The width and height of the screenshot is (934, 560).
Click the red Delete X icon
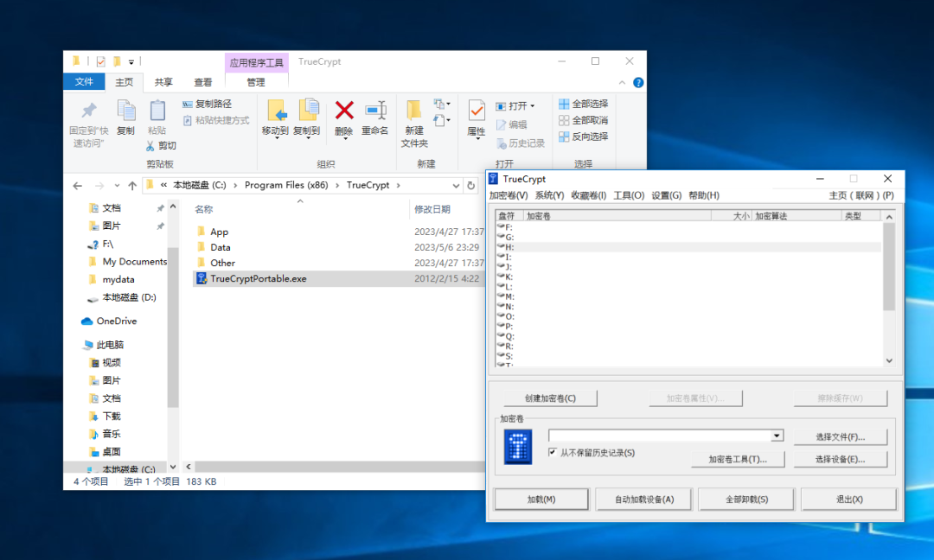pos(343,111)
